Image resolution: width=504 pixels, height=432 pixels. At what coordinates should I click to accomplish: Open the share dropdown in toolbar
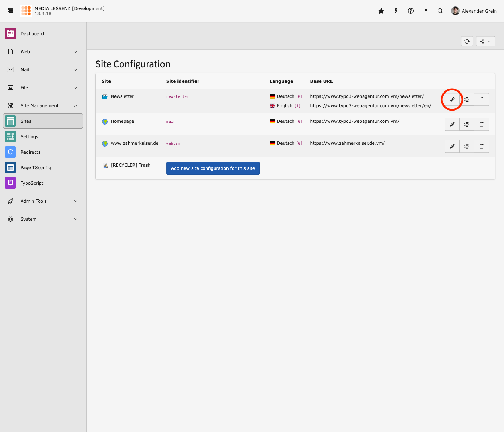pyautogui.click(x=485, y=41)
